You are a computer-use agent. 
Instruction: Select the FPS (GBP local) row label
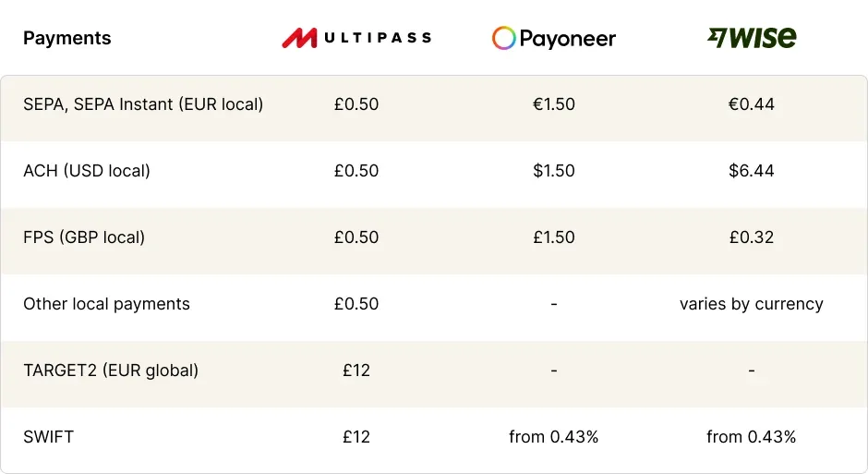(84, 237)
